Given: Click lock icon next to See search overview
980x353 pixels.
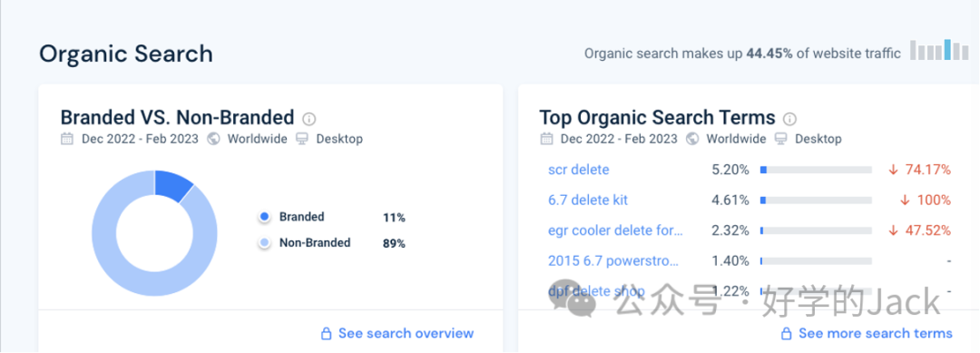Looking at the screenshot, I should 326,333.
